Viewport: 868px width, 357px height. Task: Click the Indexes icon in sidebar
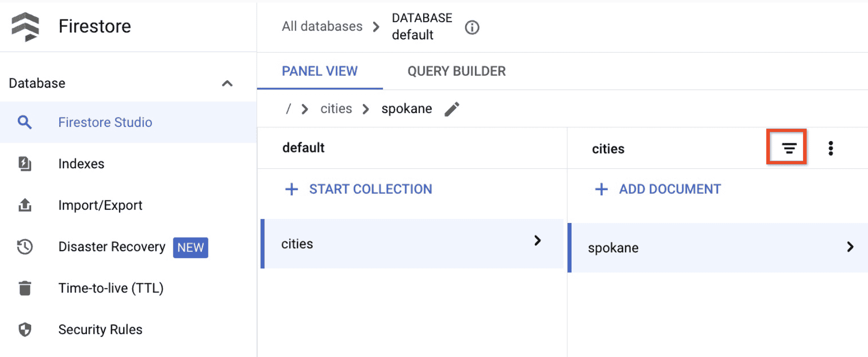click(25, 164)
